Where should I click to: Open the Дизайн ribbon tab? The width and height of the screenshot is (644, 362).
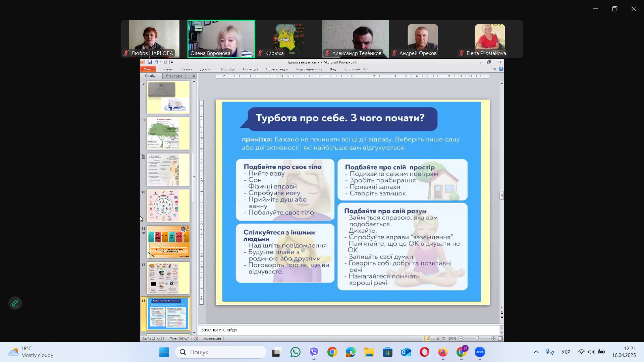206,69
